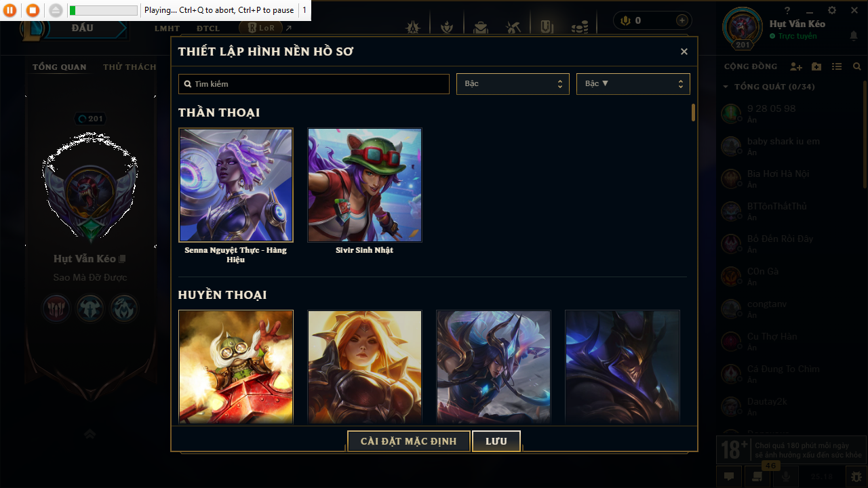This screenshot has height=488, width=868.
Task: Click the modal's vertical scrollbar thumb
Action: pyautogui.click(x=693, y=113)
